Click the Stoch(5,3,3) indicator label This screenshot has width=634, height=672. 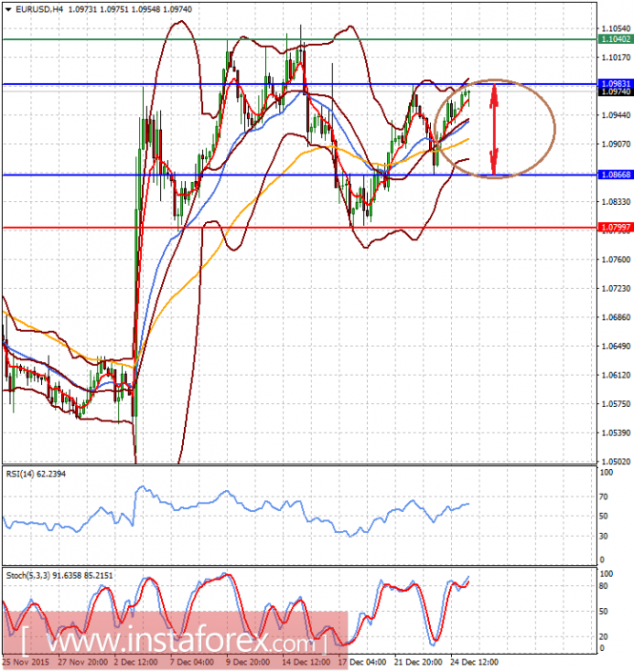[59, 575]
